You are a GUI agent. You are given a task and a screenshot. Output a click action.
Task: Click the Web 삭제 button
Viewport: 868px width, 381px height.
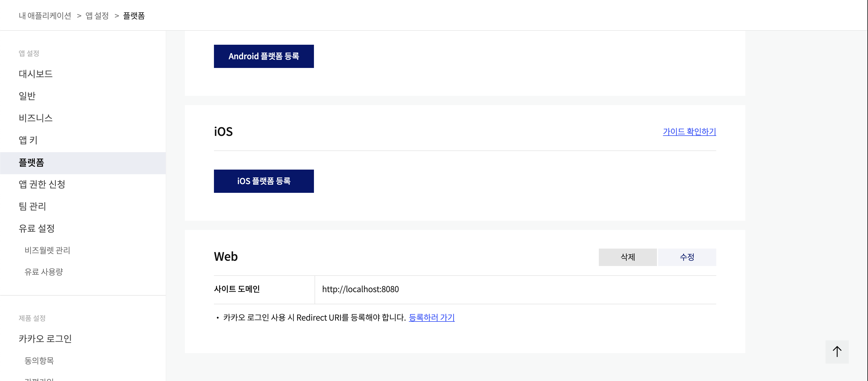point(627,257)
